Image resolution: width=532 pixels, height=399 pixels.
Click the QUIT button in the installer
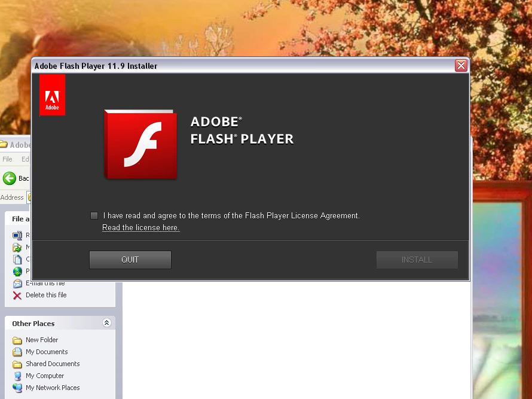click(130, 260)
